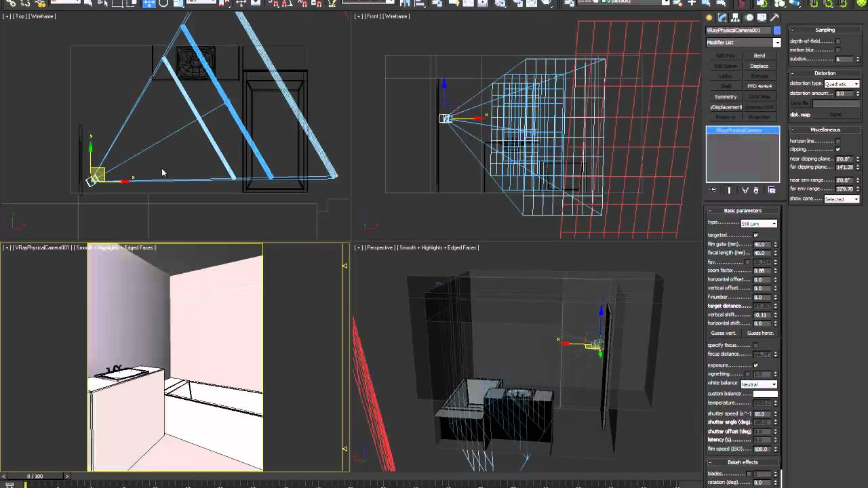Select the camera object in Front viewport
The width and height of the screenshot is (868, 488).
coord(445,119)
